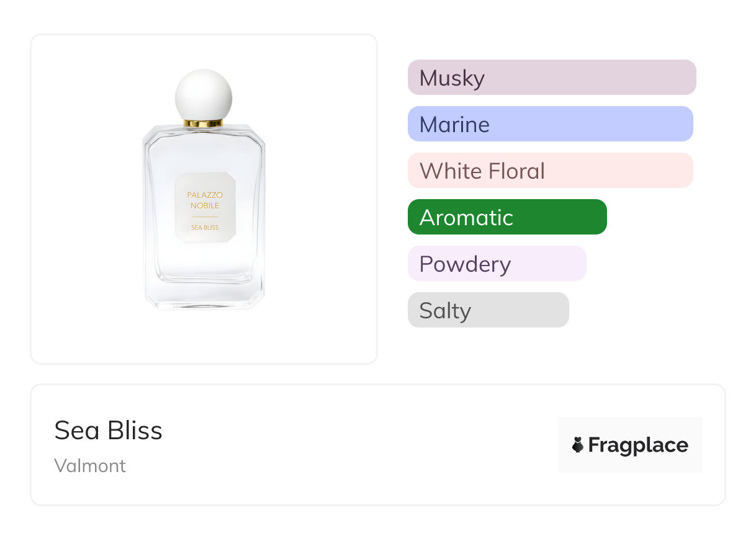Open the Valmont brand link

tap(90, 465)
